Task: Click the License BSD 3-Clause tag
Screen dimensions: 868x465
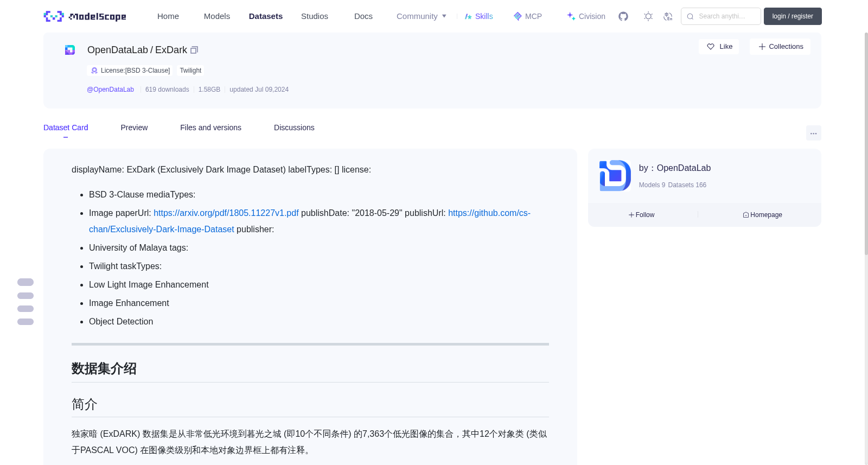Action: (130, 71)
